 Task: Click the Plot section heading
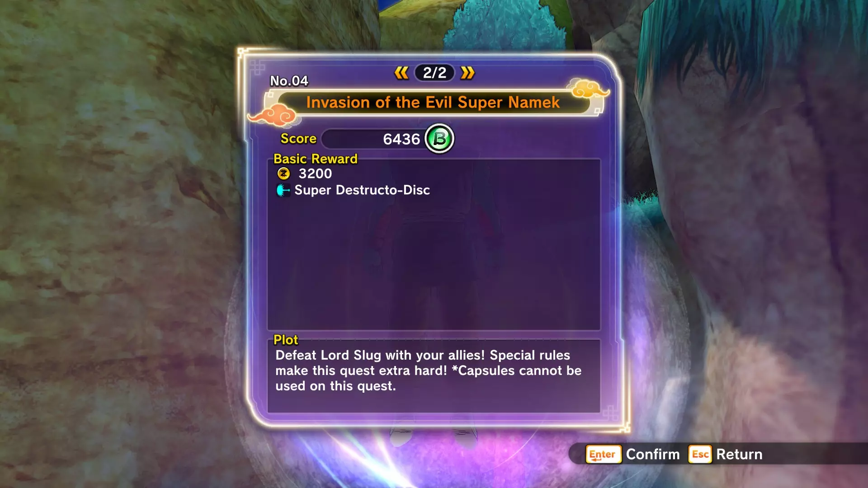tap(286, 340)
